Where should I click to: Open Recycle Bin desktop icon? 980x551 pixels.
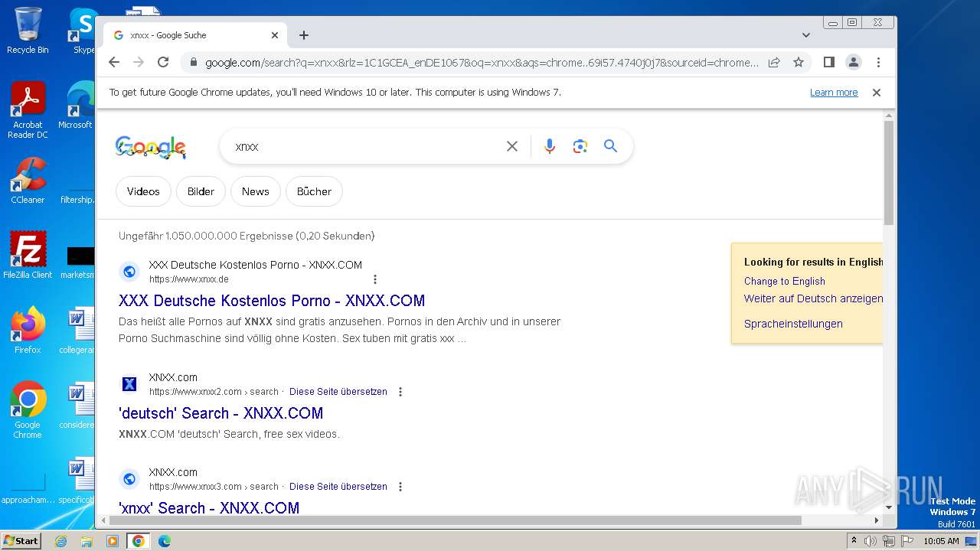[28, 31]
